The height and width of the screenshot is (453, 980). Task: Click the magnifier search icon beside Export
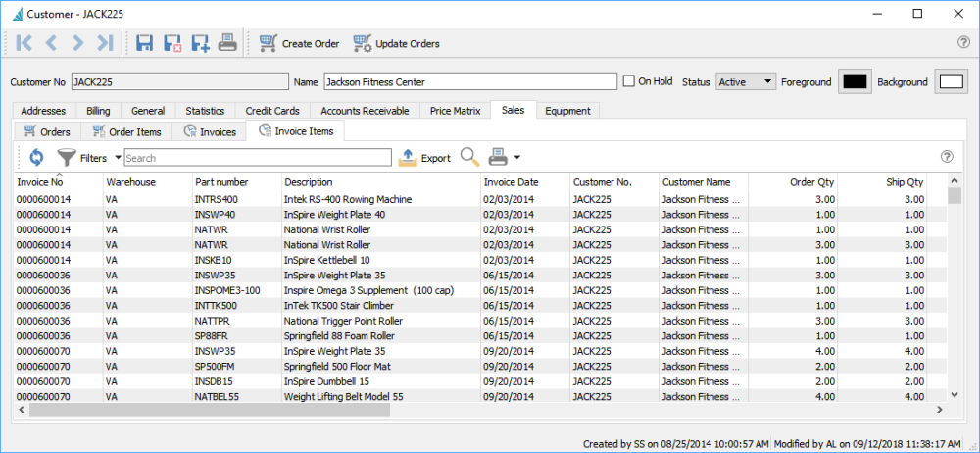pyautogui.click(x=469, y=157)
